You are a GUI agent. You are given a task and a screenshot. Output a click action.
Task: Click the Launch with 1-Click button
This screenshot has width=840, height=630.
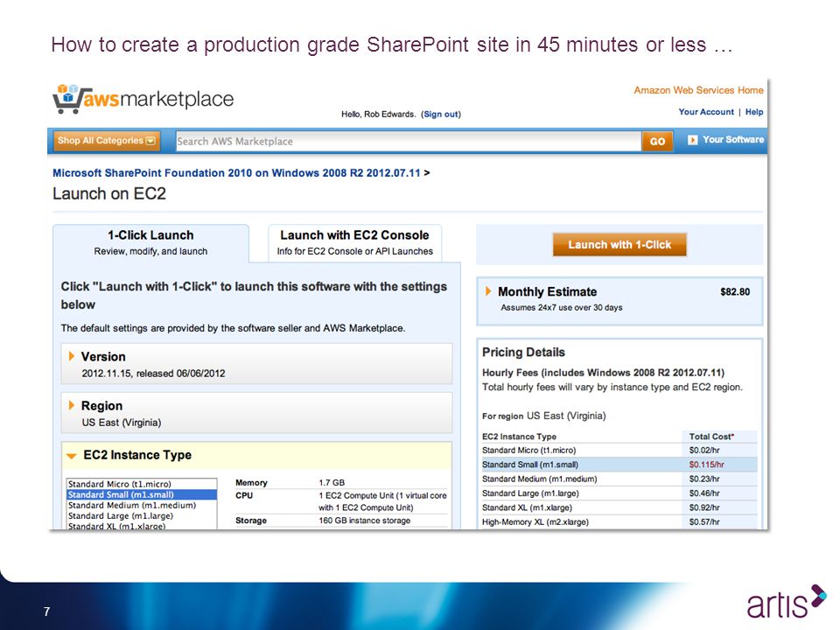coord(619,245)
